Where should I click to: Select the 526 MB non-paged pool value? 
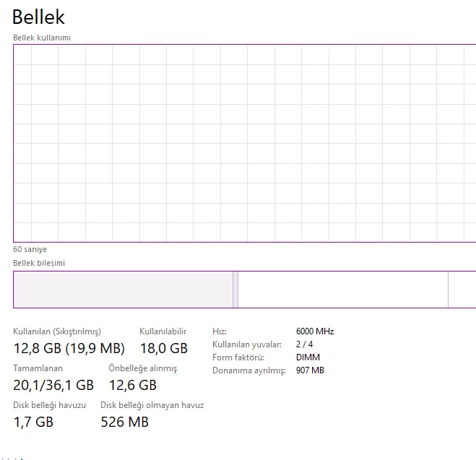click(x=124, y=422)
